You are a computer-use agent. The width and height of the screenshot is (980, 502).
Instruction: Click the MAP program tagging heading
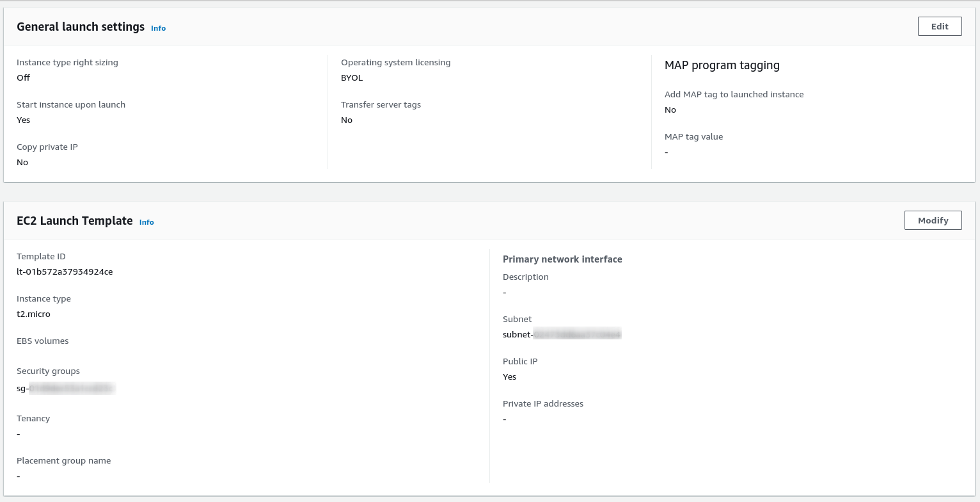coord(722,65)
